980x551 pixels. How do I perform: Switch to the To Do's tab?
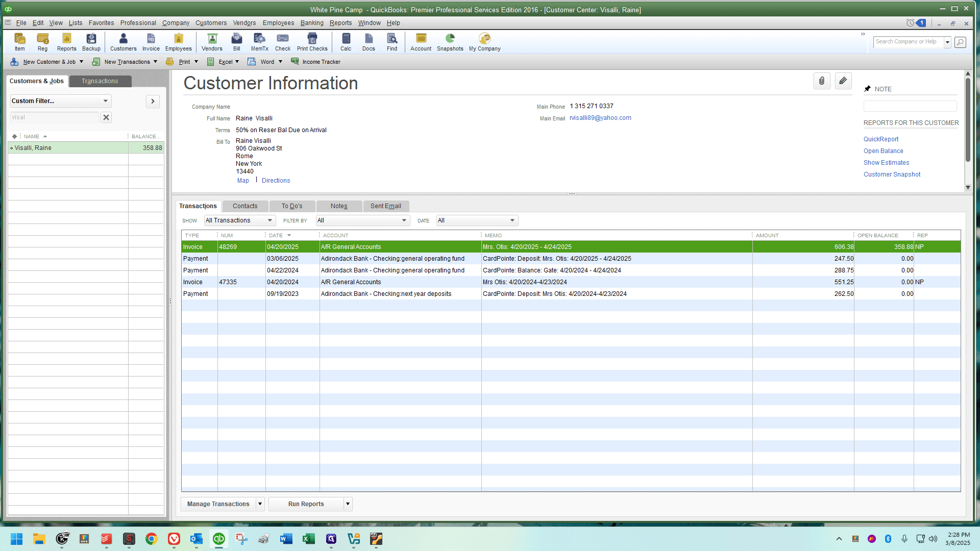pos(292,206)
